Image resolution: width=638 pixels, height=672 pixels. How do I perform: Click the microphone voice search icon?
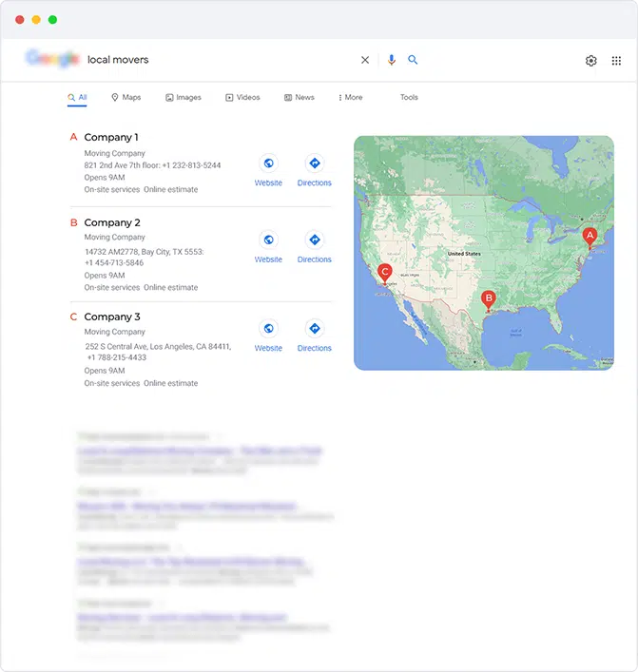[x=391, y=60]
